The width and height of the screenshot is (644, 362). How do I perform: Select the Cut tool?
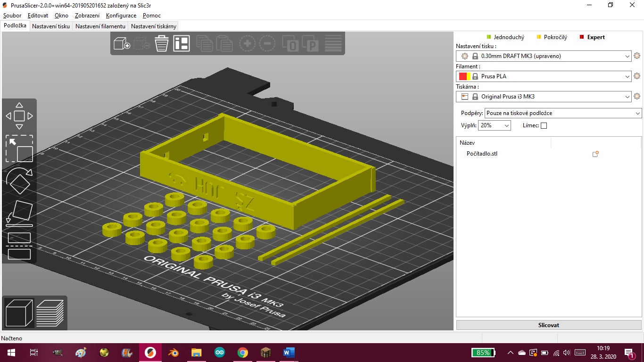(x=19, y=246)
